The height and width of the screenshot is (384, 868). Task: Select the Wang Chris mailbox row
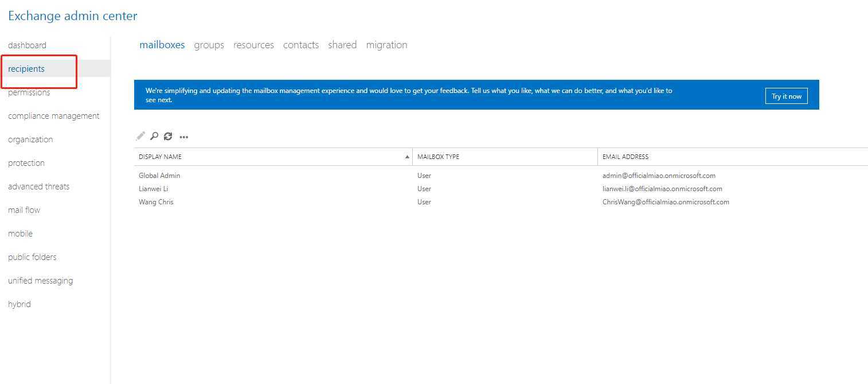tap(501, 202)
